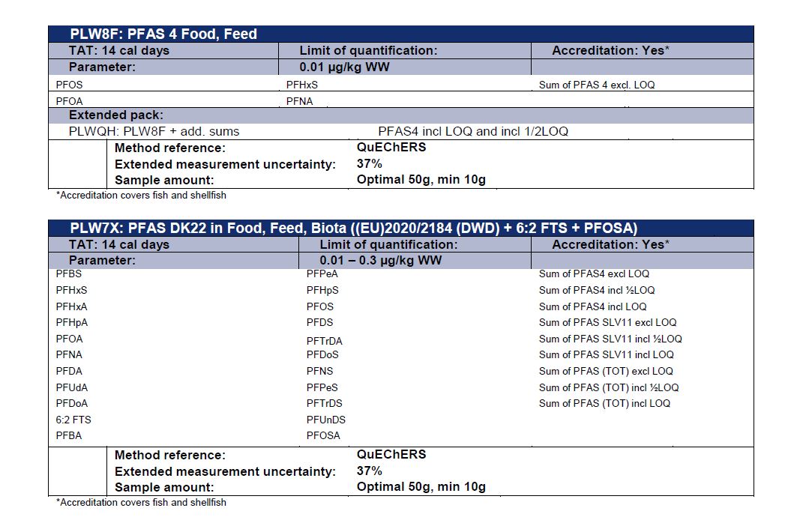
Task: Click Sum of PFAS4 incl ½LOQ
Action: [597, 290]
